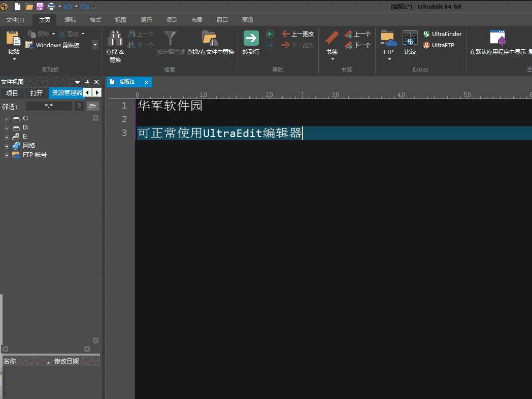Launch UltraFinder from the Extras group

(x=442, y=34)
